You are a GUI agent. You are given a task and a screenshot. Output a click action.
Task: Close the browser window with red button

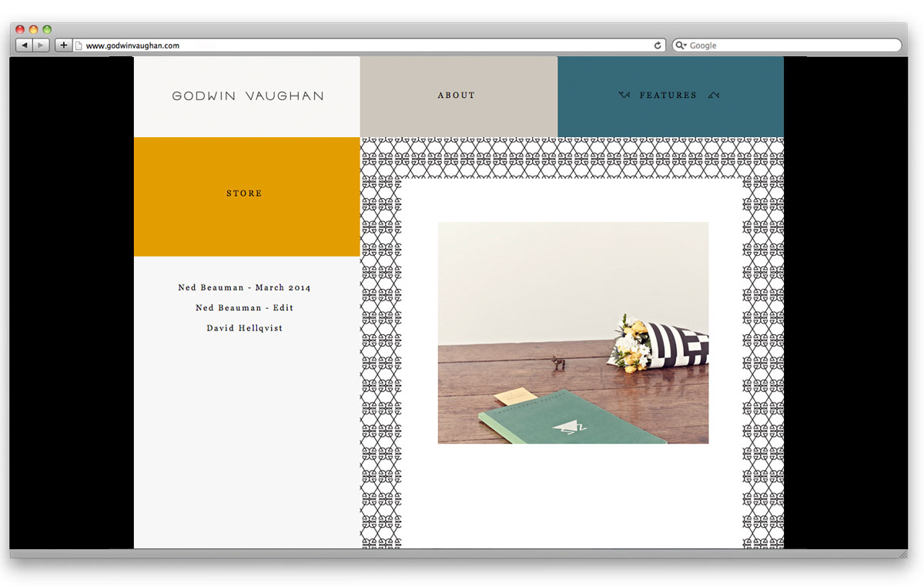[20, 29]
